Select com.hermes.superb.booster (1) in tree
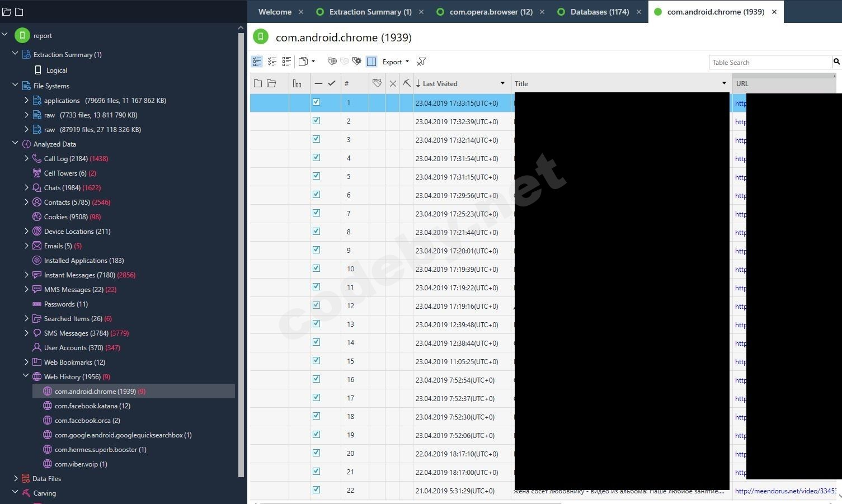Image resolution: width=842 pixels, height=504 pixels. tap(101, 449)
